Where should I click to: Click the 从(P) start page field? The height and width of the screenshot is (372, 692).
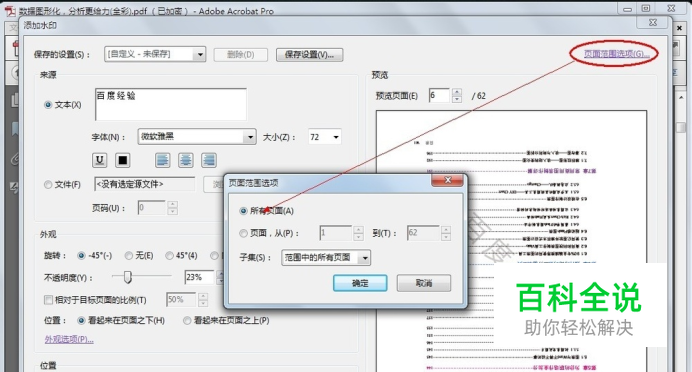pos(335,233)
